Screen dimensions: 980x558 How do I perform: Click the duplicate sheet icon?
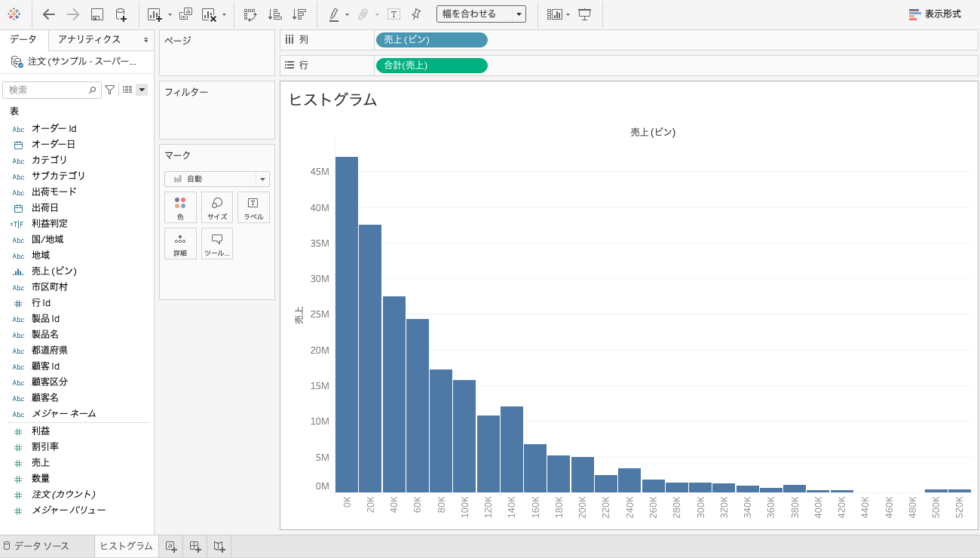click(185, 14)
